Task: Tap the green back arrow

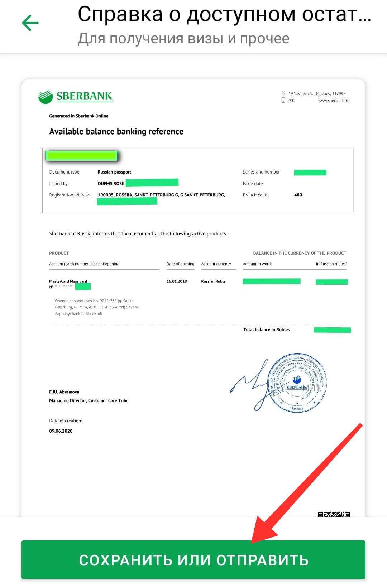Action: [30, 23]
